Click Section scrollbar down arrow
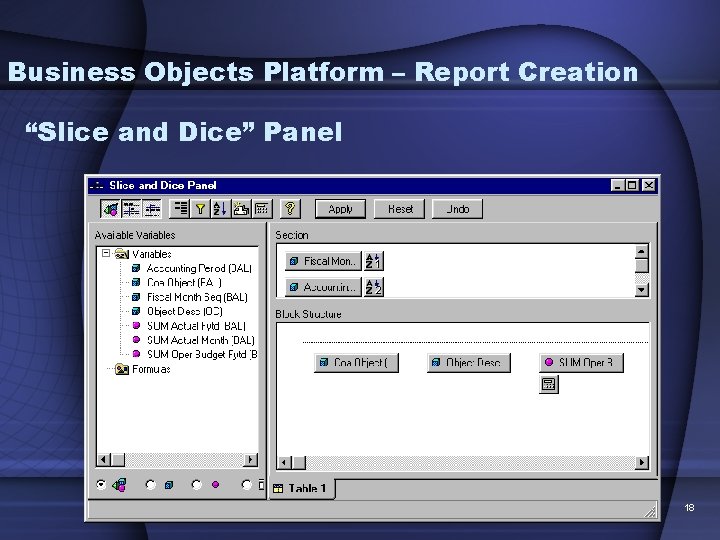Screen dimensions: 720x540 (641, 290)
